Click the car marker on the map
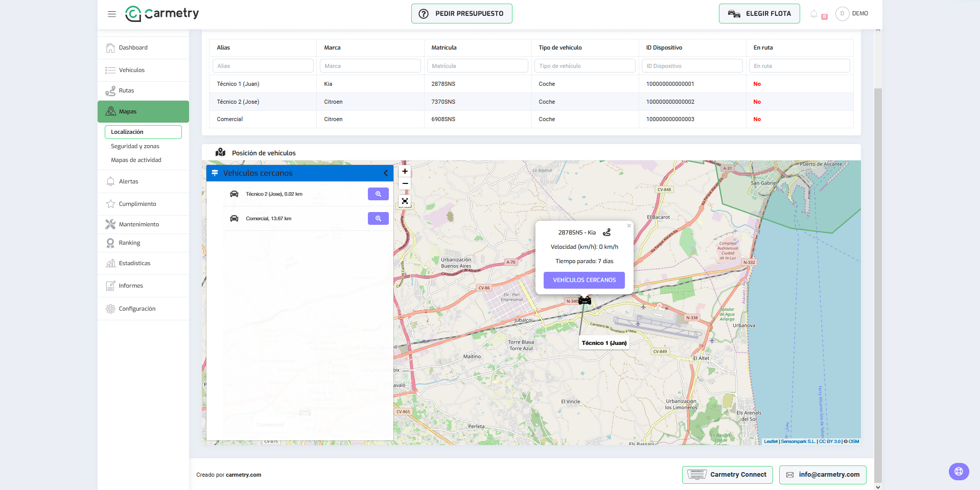 [x=585, y=300]
